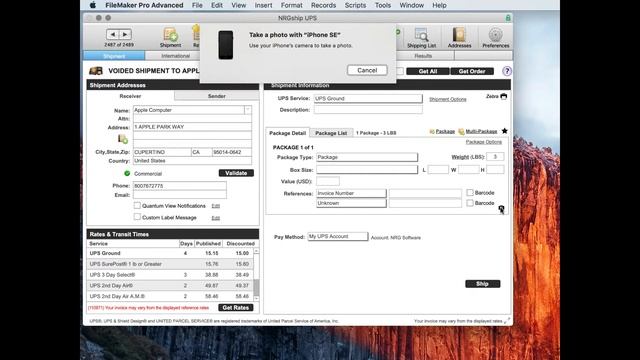Open the UPS Service dropdown
The height and width of the screenshot is (360, 640).
click(368, 98)
